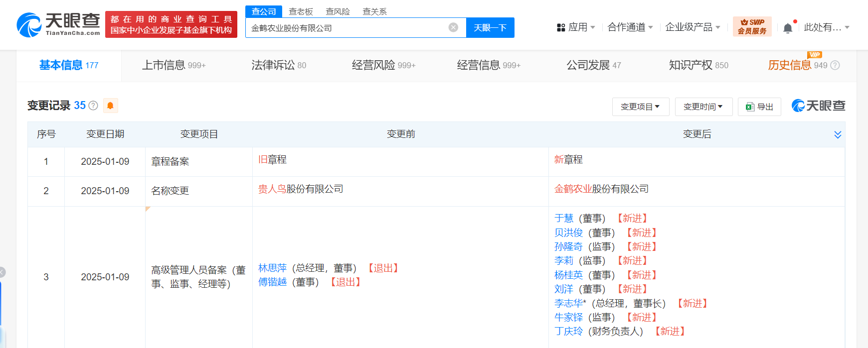Open 于慧 director link

(564, 218)
